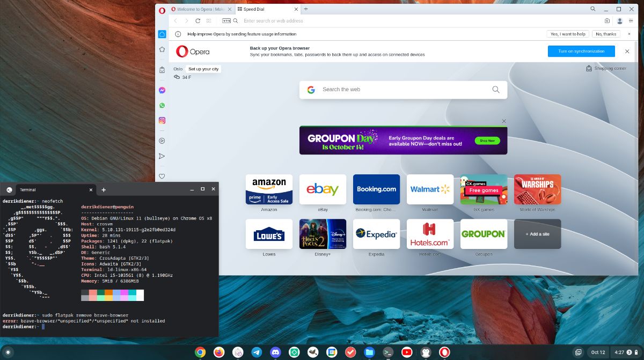
Task: Open Opera's Player sidebar icon
Action: 162,141
